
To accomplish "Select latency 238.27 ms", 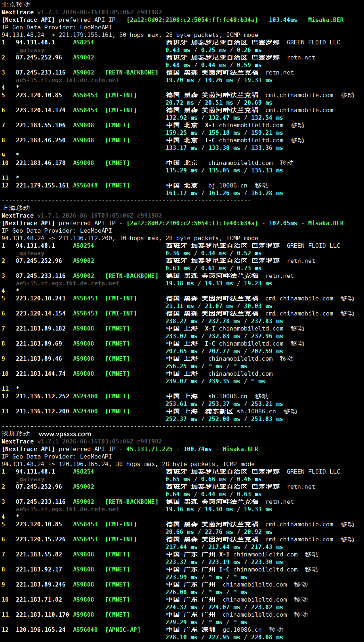I will pyautogui.click(x=181, y=321).
